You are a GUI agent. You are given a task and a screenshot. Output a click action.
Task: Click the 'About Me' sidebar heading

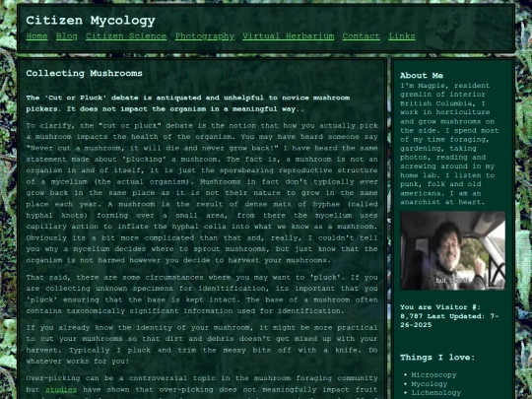422,75
